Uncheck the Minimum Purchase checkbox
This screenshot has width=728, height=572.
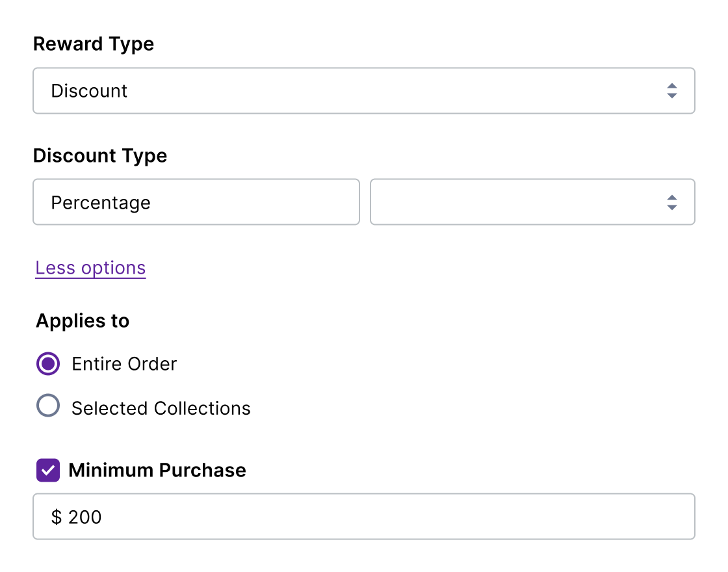48,471
